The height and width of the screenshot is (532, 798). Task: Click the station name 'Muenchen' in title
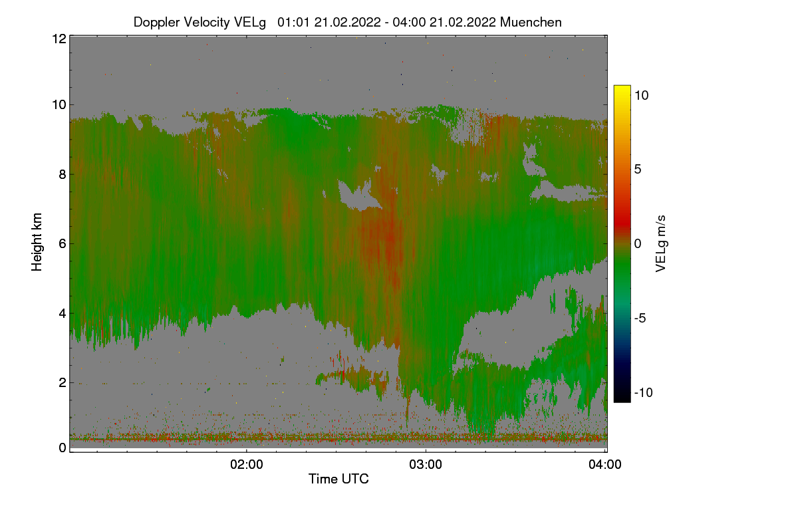[x=531, y=22]
